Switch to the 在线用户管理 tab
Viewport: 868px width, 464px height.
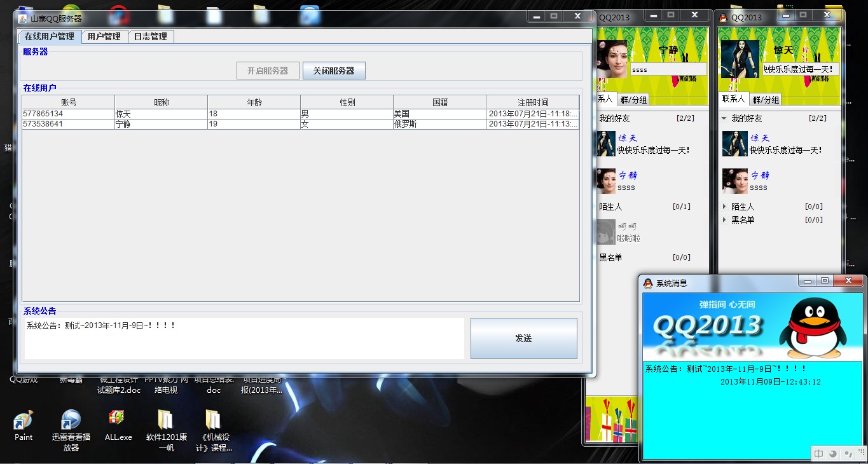[x=50, y=37]
